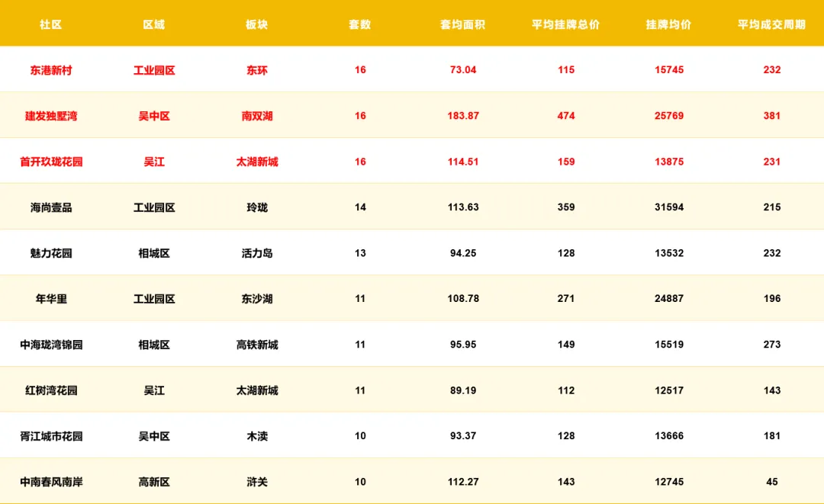Select the community name 建发独墅湾
Screen dimensions: 824x504
(x=51, y=116)
